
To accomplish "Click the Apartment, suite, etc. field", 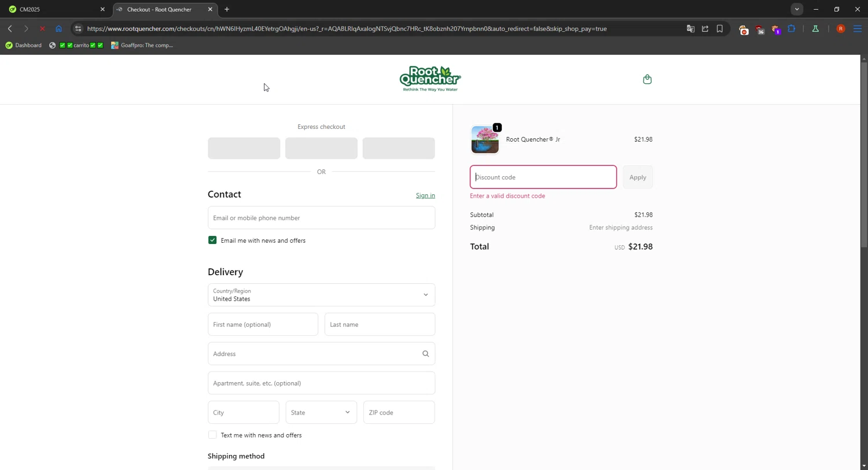I will tap(321, 383).
